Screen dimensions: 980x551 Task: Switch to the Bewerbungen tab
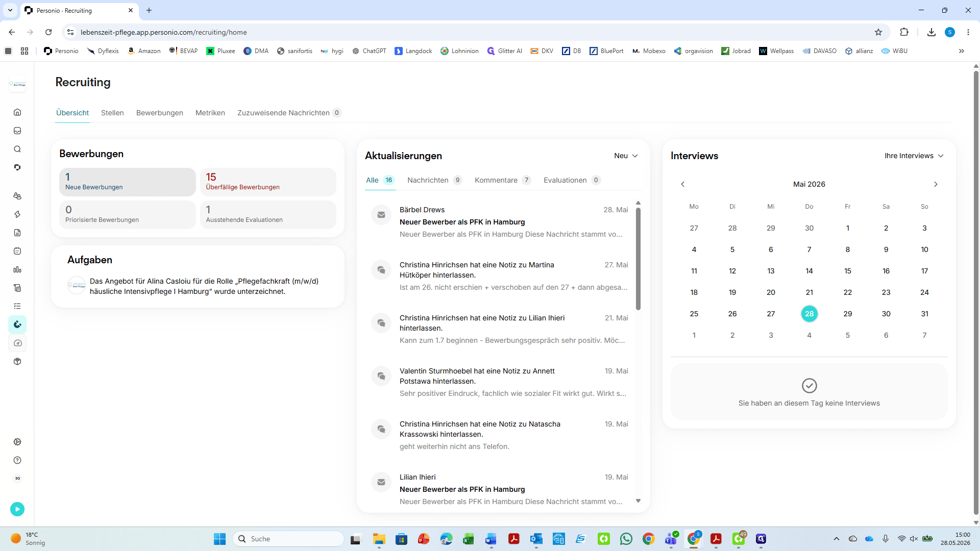point(160,113)
